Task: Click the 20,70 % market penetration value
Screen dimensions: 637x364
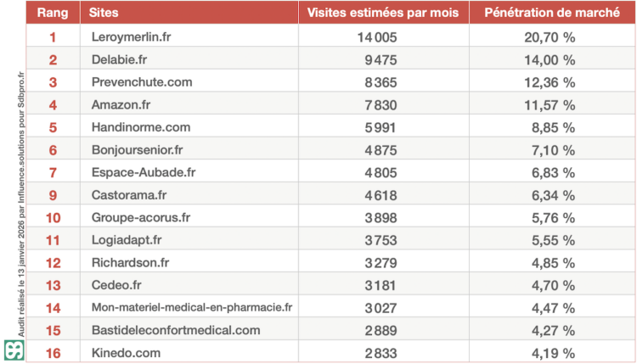Action: coord(546,37)
